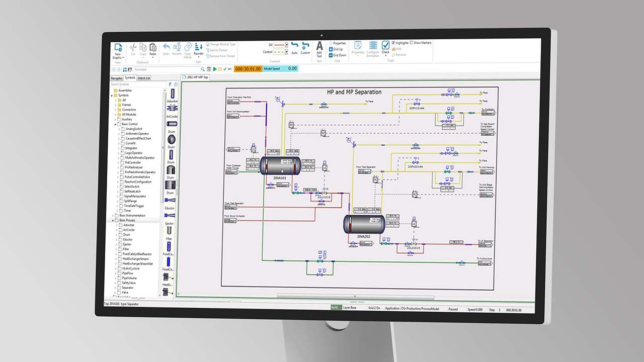644x362 pixels.
Task: Collapse the Basic Control tree folder
Action: click(x=115, y=124)
